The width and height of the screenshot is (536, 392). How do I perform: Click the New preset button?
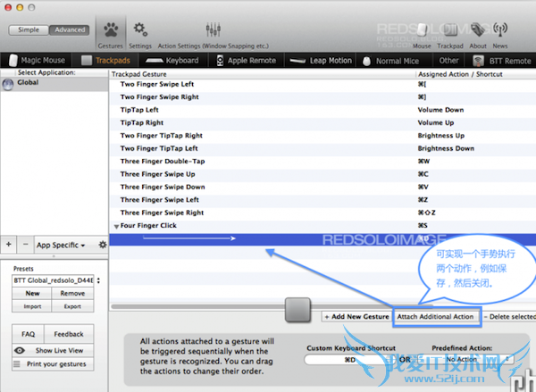coord(32,293)
